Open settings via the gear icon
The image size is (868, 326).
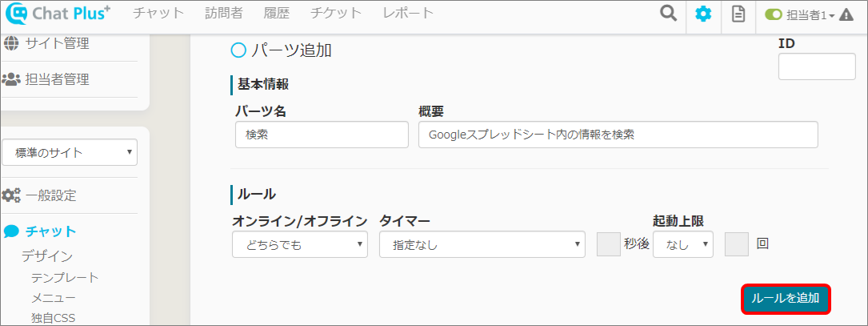(703, 14)
